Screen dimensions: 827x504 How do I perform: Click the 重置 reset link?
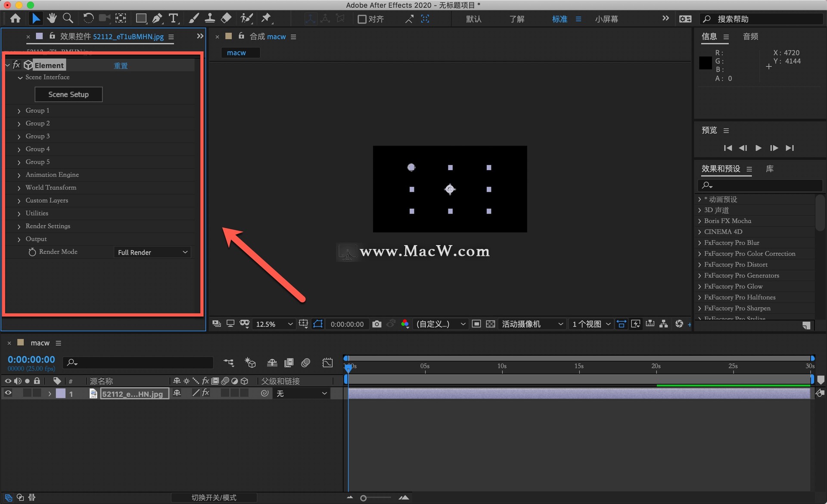pos(121,65)
